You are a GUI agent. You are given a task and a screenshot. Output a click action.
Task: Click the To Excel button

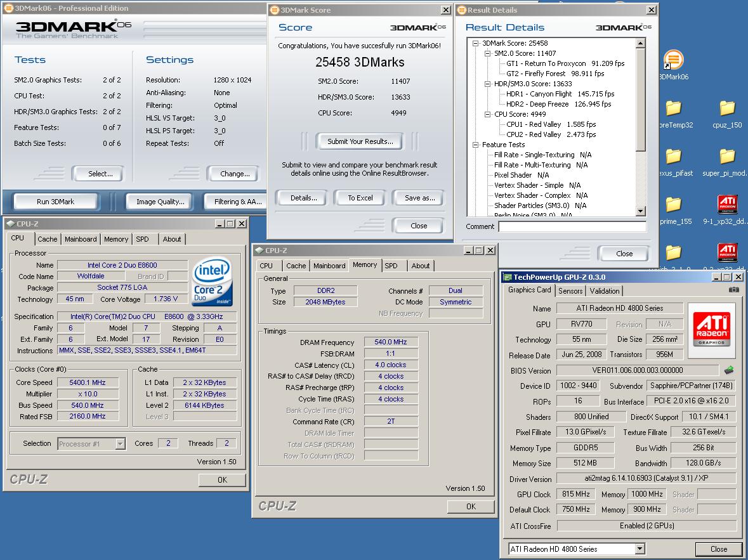coord(360,197)
